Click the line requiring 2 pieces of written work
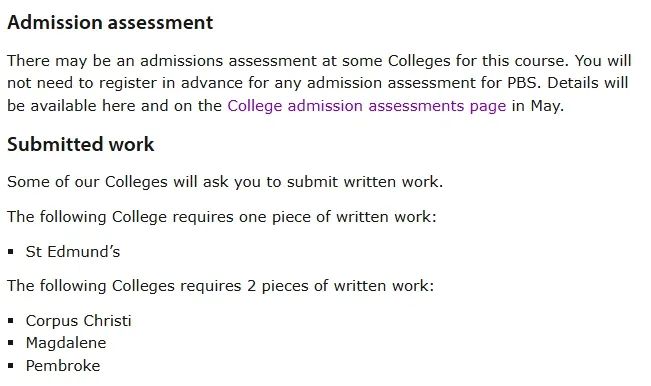651x386 pixels. pos(220,286)
